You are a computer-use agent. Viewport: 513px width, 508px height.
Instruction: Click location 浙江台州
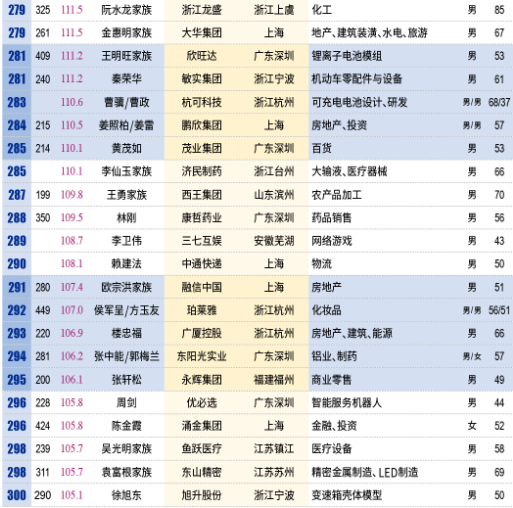click(274, 172)
